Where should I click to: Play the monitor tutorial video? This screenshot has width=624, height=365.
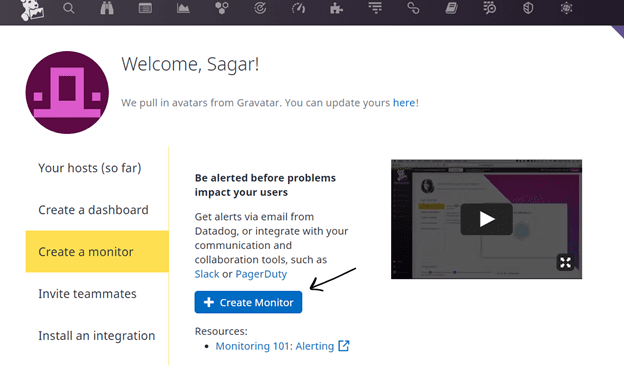(x=486, y=219)
